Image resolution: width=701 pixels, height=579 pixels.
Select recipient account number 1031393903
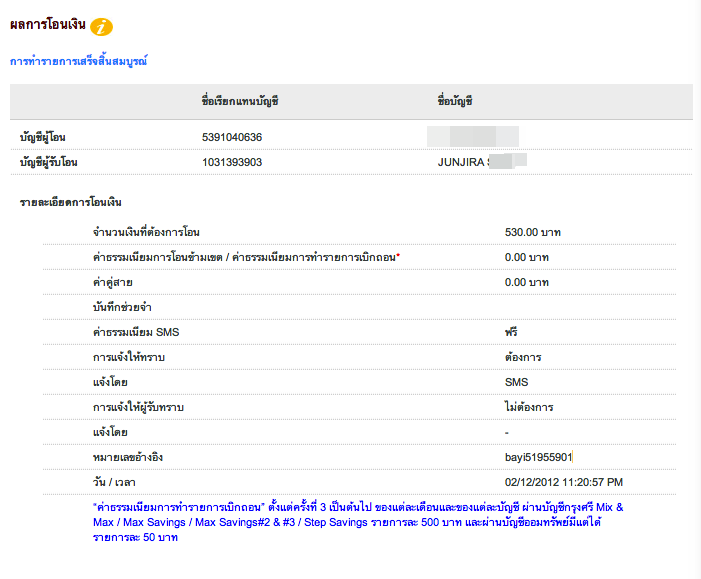click(232, 162)
